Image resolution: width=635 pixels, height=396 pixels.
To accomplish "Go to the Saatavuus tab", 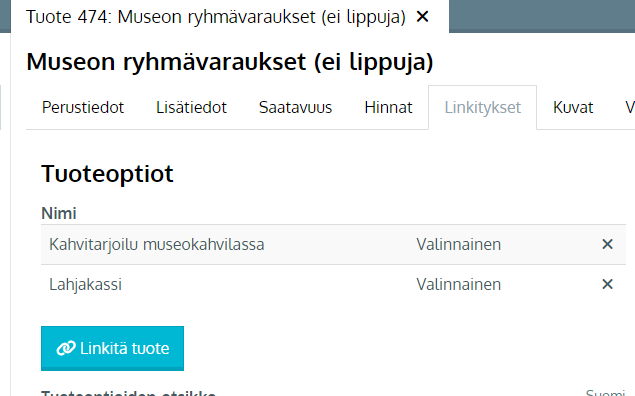I will tap(295, 108).
